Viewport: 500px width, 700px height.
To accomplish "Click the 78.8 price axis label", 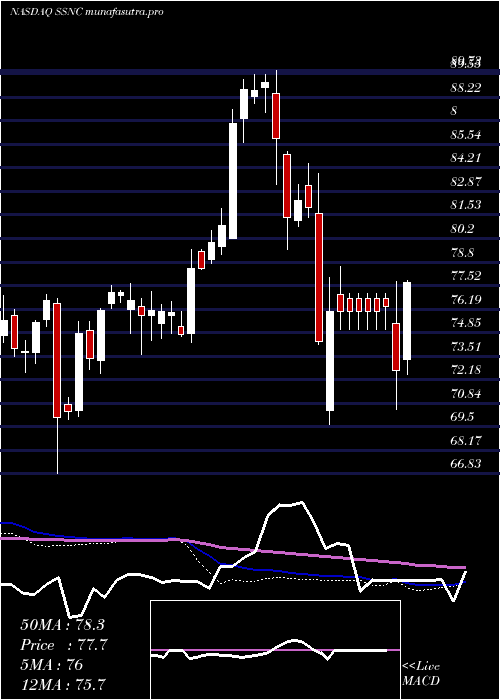I will (462, 253).
